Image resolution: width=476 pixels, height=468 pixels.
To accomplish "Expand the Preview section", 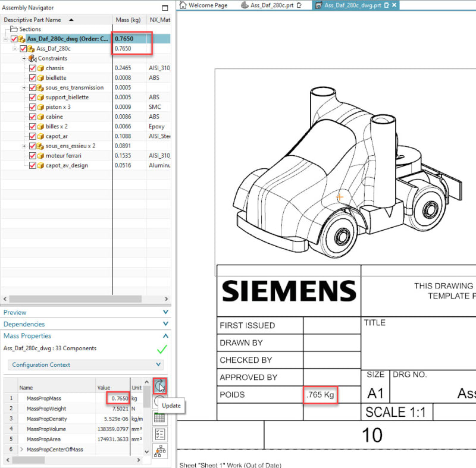I will point(165,312).
